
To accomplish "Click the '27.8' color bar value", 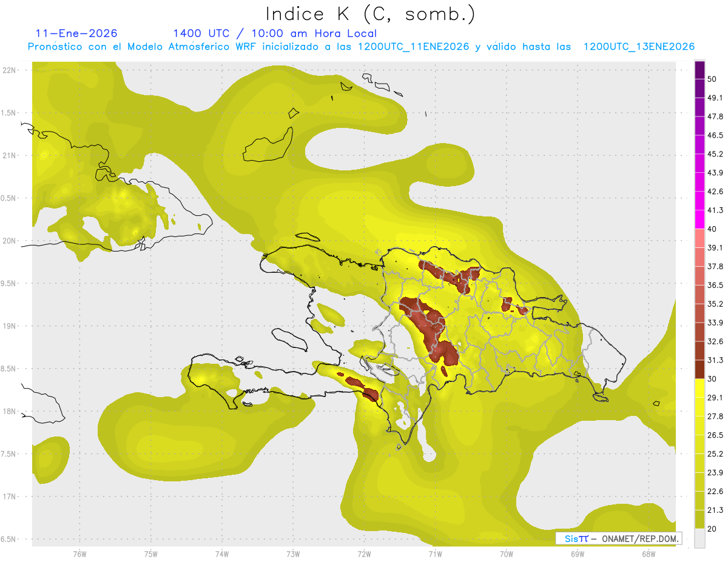I will point(715,416).
